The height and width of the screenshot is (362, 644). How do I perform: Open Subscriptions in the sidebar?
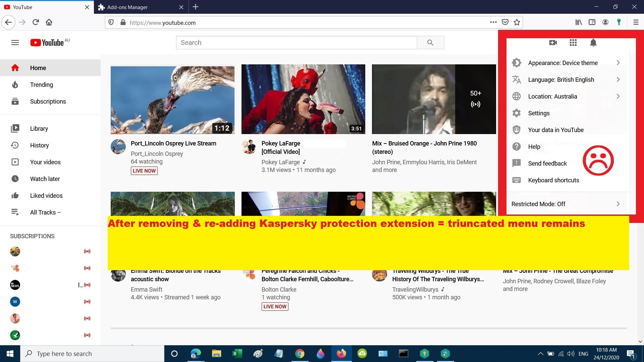(x=50, y=101)
